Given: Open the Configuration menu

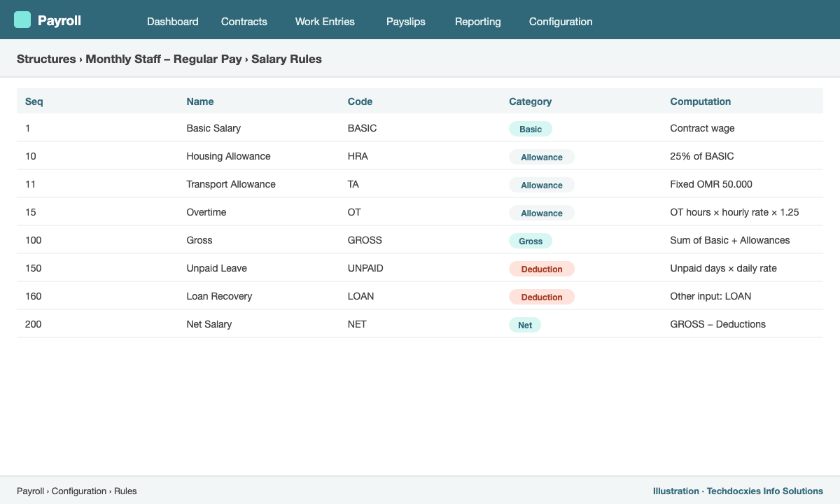Looking at the screenshot, I should tap(561, 22).
